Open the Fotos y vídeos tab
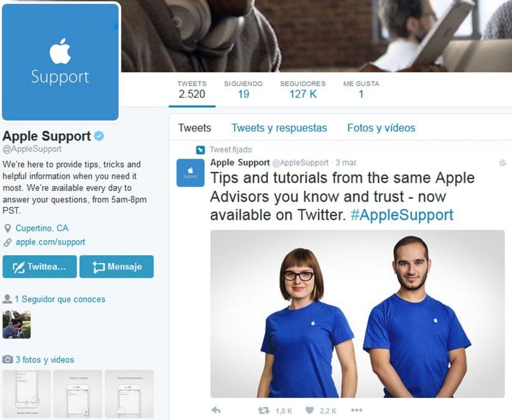Viewport: 512px width, 420px height. pyautogui.click(x=381, y=128)
